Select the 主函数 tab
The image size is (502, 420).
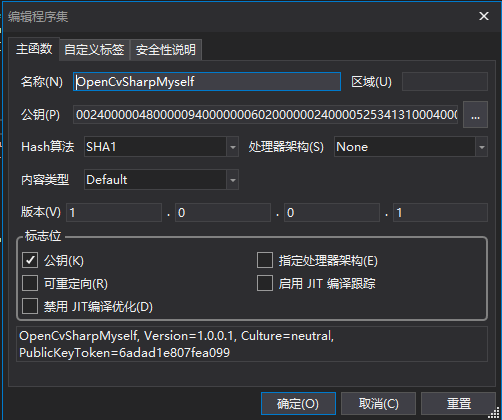(x=34, y=49)
